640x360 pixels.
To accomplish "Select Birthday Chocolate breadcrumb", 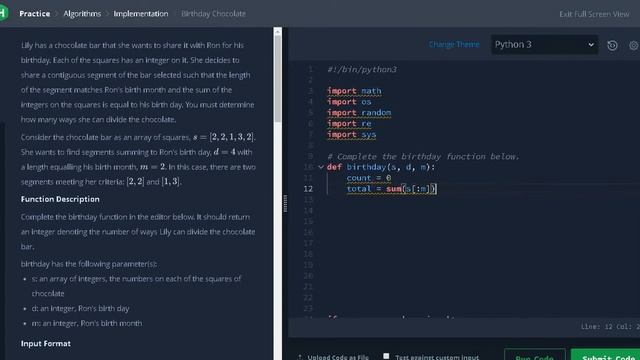I will click(213, 13).
